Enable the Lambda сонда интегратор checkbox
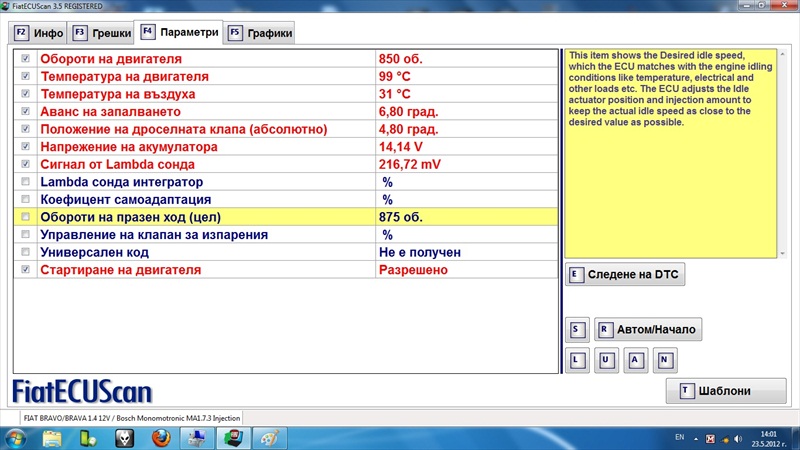 point(25,182)
